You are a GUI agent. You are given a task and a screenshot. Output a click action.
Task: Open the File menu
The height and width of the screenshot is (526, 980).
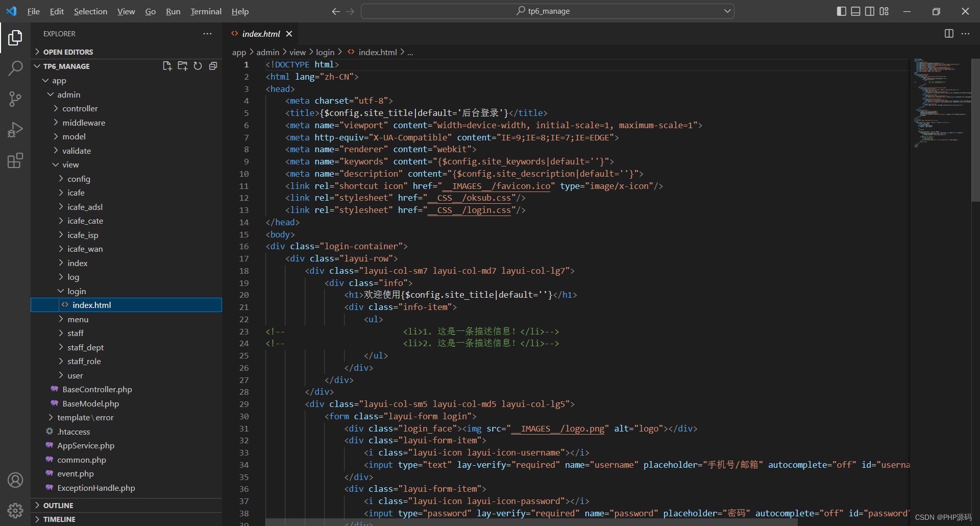point(33,11)
